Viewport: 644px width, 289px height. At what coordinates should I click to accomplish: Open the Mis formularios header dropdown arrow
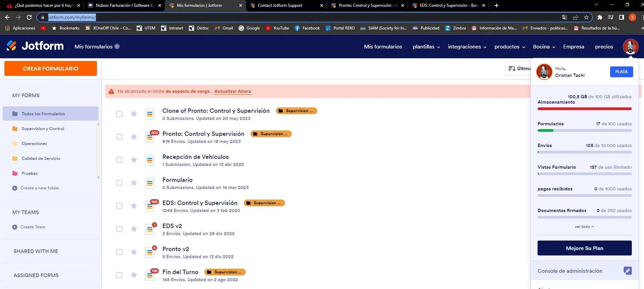pos(117,47)
